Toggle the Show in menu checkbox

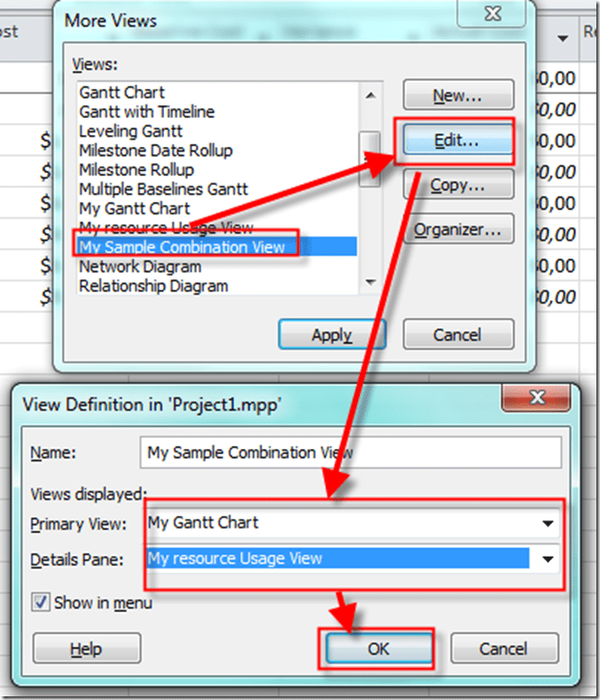click(41, 602)
